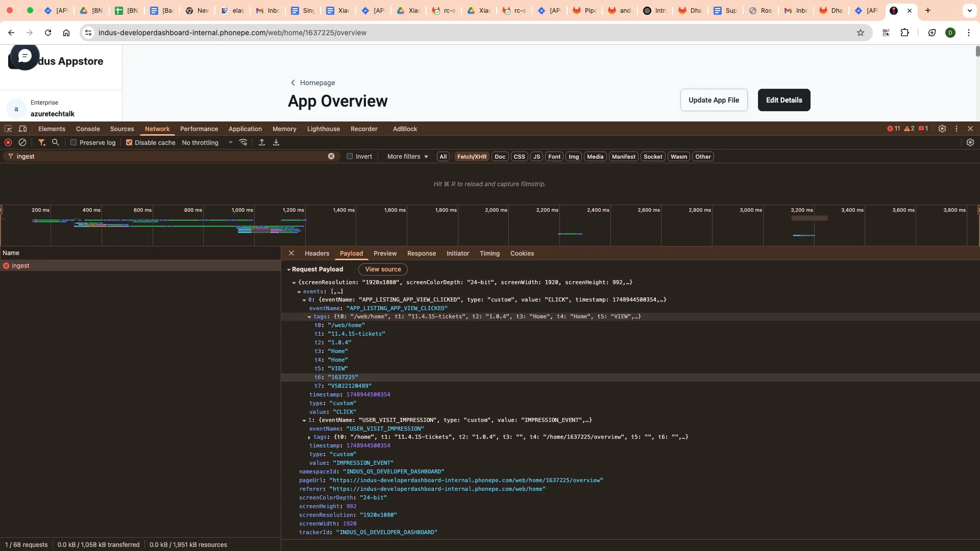
Task: Select the ingest request row
Action: click(140, 266)
